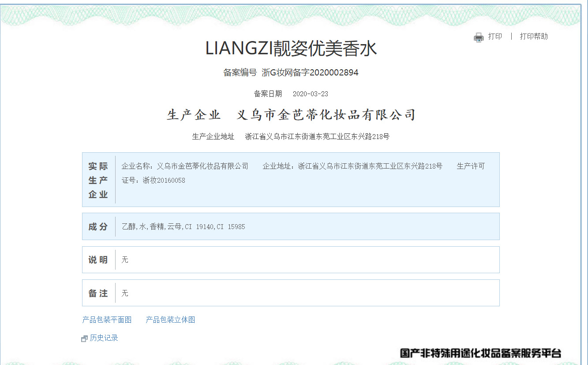Click the 实际生产企业 section label
This screenshot has height=365, width=588.
[98, 180]
